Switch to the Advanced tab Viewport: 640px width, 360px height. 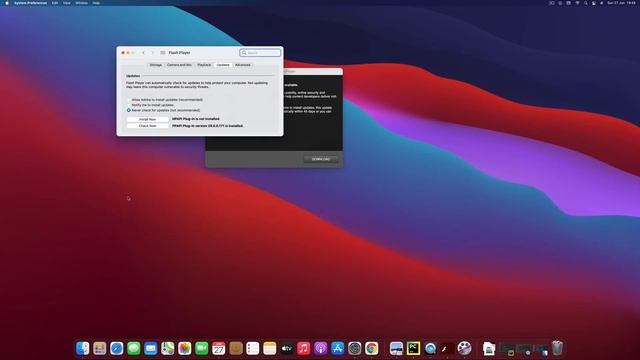pos(242,65)
